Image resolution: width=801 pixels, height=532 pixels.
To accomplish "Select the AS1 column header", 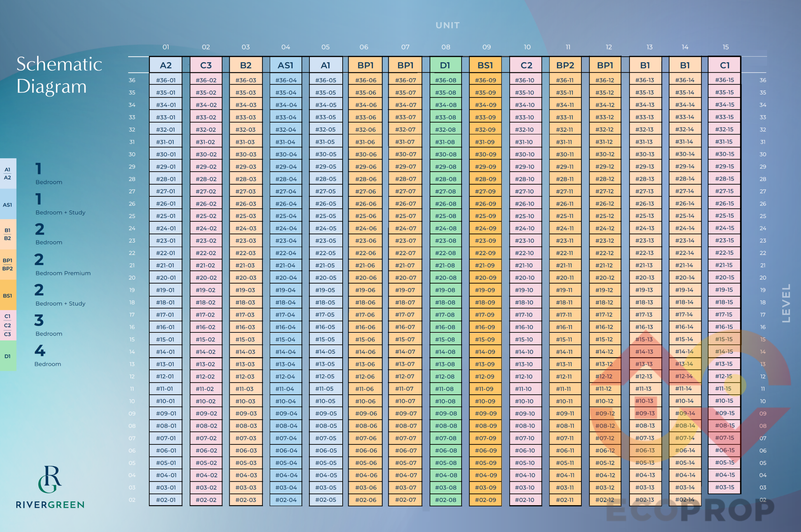I will (x=285, y=65).
